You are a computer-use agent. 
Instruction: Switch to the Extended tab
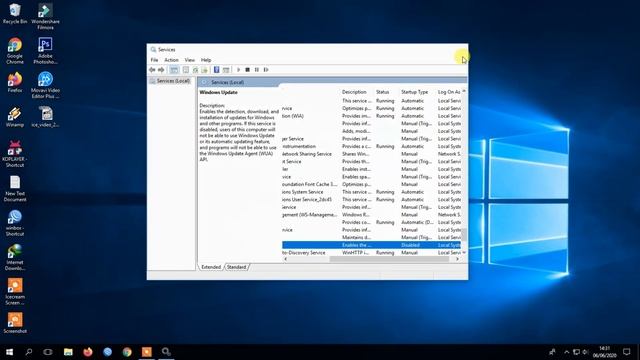tap(211, 267)
